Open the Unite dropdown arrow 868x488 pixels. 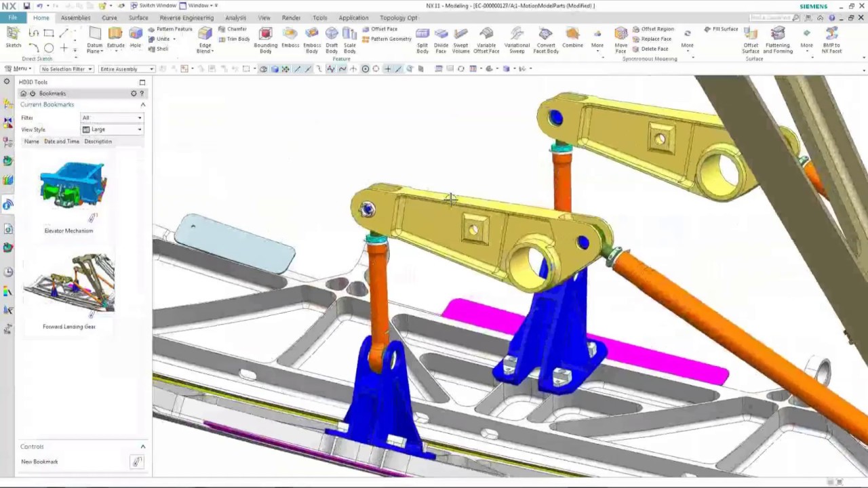[174, 39]
